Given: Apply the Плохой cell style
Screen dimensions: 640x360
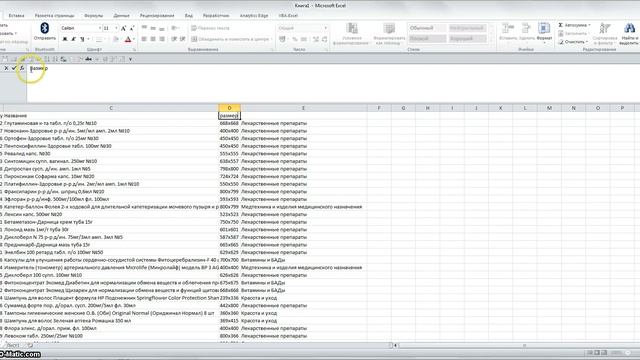Looking at the screenshot, I should tap(427, 38).
